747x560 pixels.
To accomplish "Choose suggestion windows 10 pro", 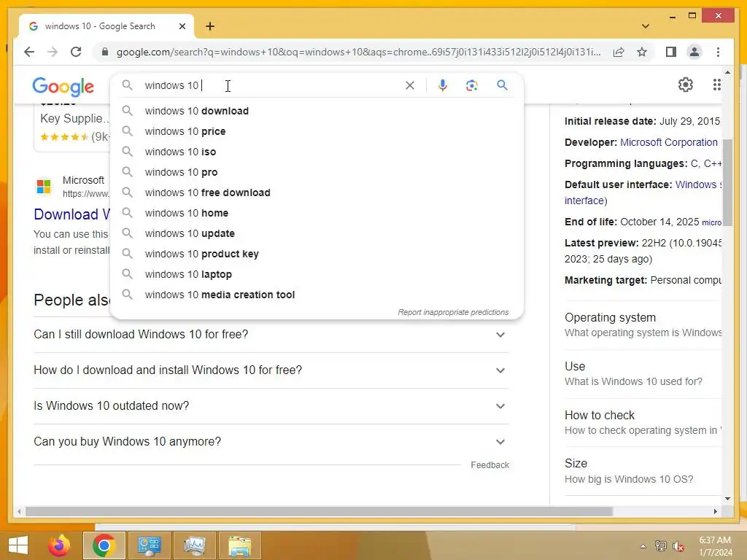I will (x=317, y=172).
